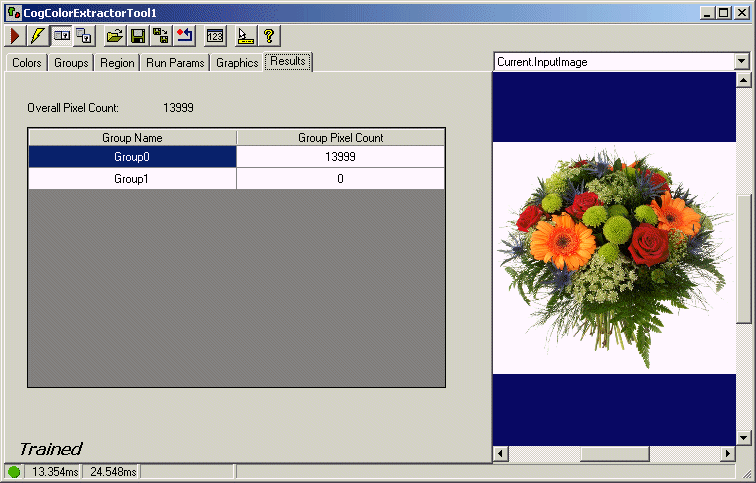Click the Group Name column header
756x483 pixels.
point(132,138)
